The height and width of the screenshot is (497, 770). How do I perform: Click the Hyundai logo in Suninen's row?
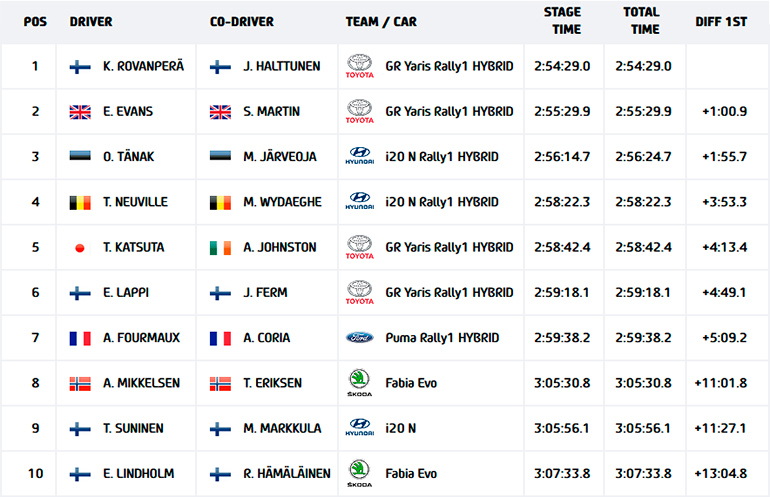click(x=359, y=427)
